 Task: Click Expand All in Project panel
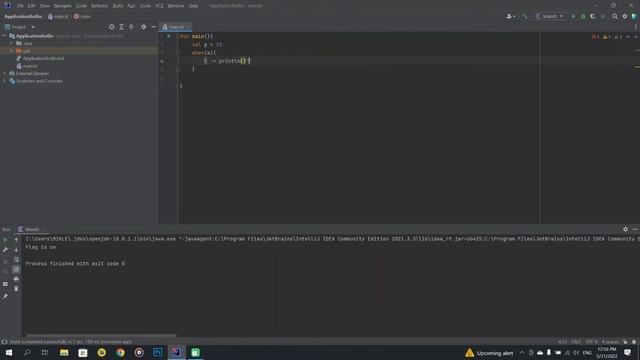122,27
